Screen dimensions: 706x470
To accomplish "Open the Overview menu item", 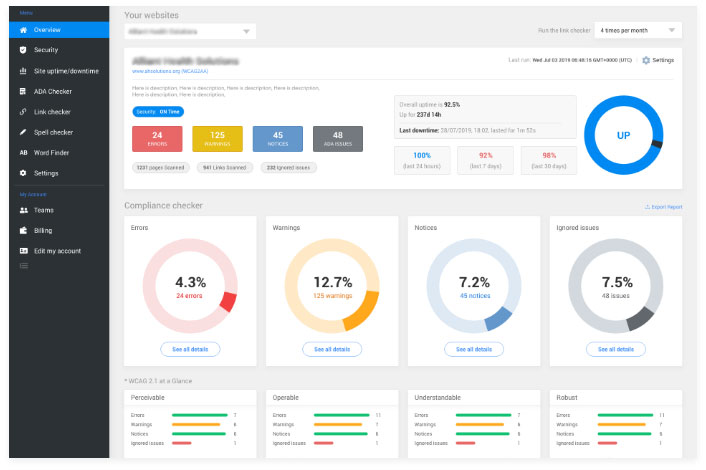I will point(59,30).
